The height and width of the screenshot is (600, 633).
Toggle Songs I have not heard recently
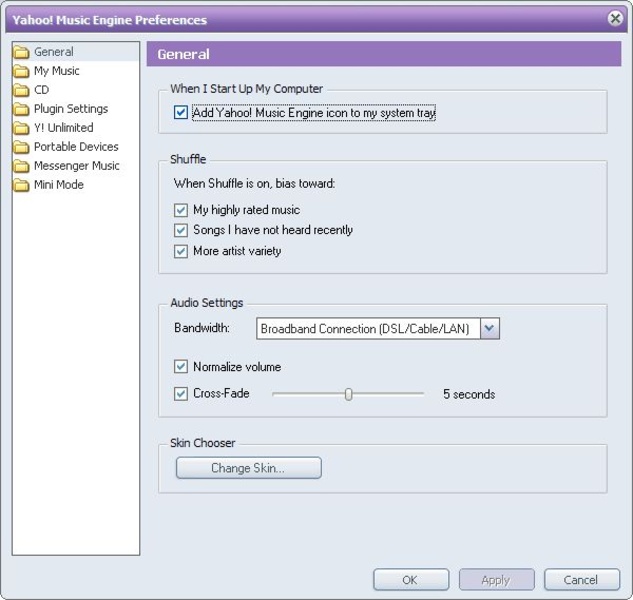click(x=180, y=230)
